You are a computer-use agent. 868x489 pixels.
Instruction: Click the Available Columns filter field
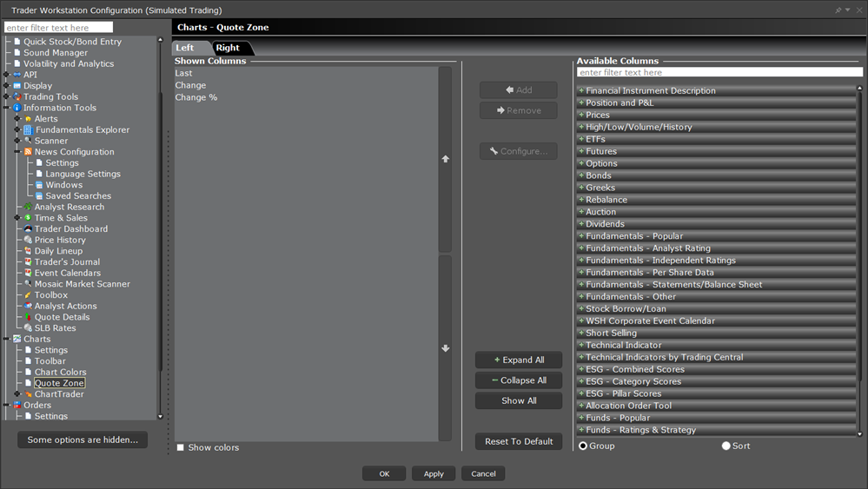(719, 72)
